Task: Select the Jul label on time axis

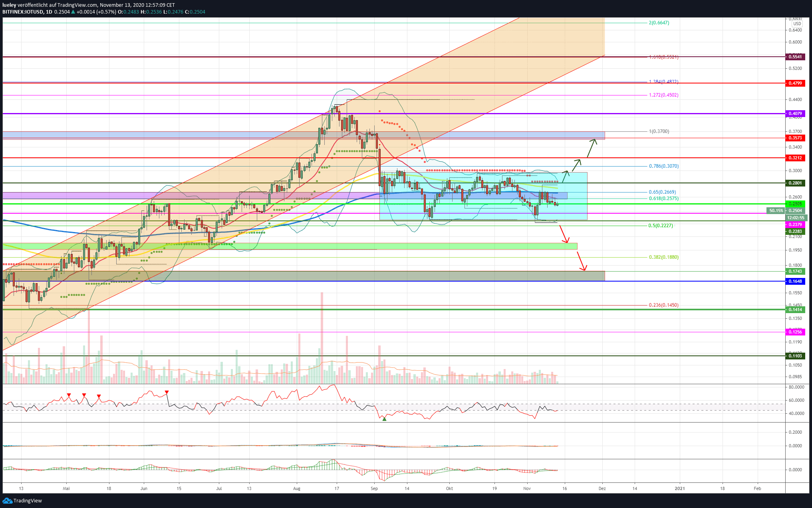Action: click(x=219, y=488)
